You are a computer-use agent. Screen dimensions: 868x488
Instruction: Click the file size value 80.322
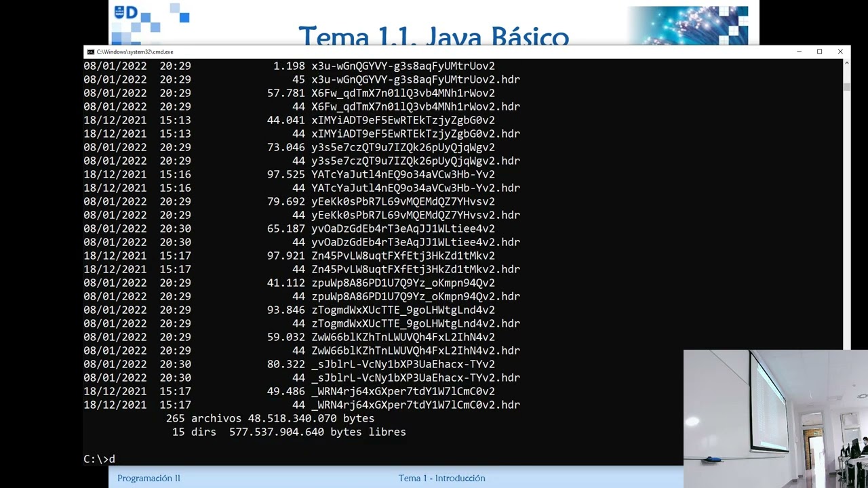click(286, 364)
